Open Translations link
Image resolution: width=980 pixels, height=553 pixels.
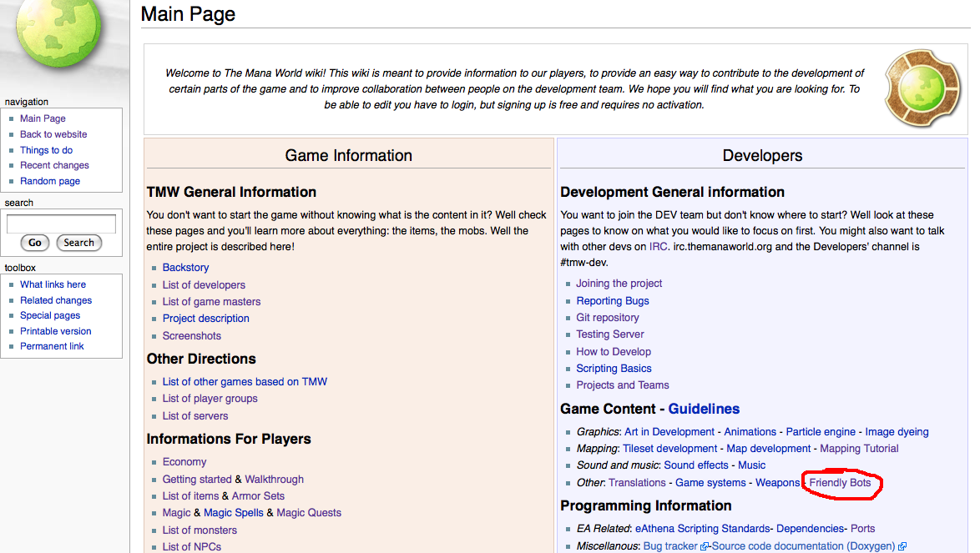[x=638, y=483]
